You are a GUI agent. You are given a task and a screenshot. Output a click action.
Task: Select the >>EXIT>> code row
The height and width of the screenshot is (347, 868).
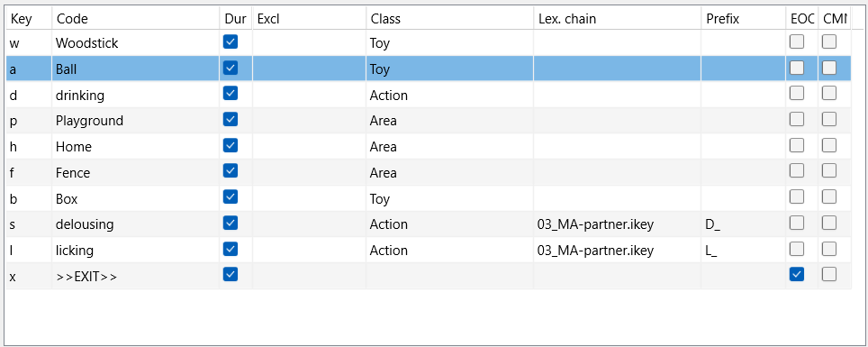pyautogui.click(x=429, y=276)
